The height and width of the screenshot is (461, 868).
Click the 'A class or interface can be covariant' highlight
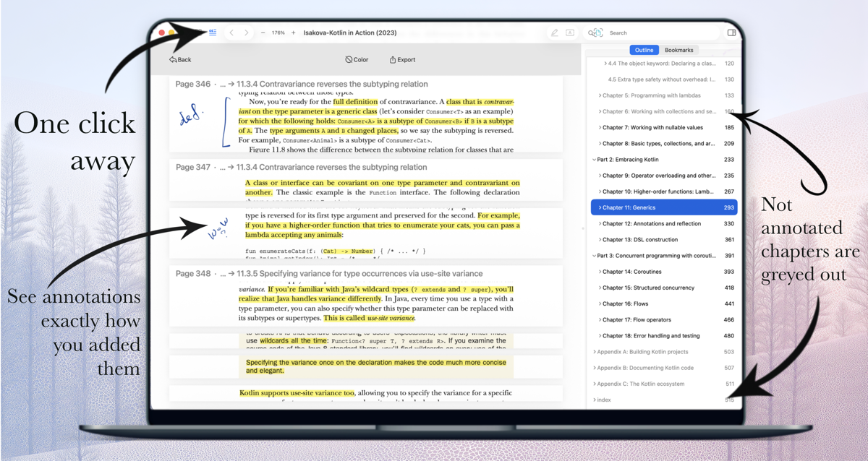[382, 188]
